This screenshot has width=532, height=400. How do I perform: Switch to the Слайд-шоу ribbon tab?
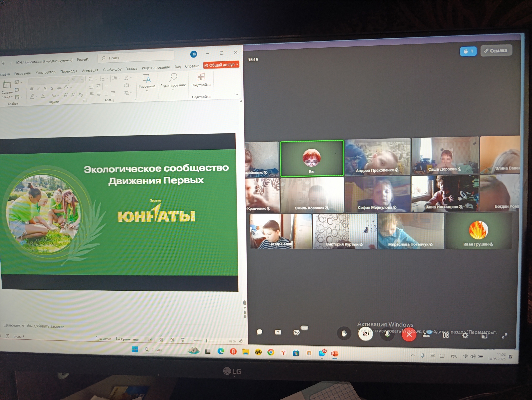click(x=112, y=69)
